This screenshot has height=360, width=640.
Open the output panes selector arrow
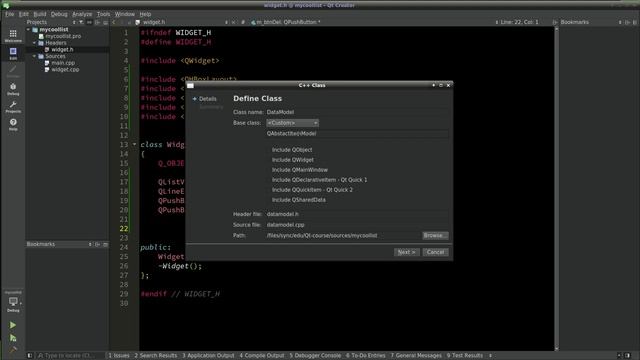pyautogui.click(x=490, y=356)
